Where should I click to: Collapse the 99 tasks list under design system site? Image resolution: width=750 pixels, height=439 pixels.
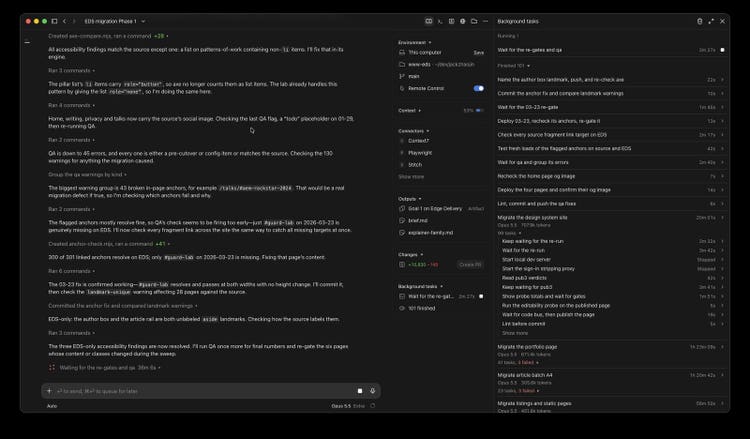tap(508, 233)
